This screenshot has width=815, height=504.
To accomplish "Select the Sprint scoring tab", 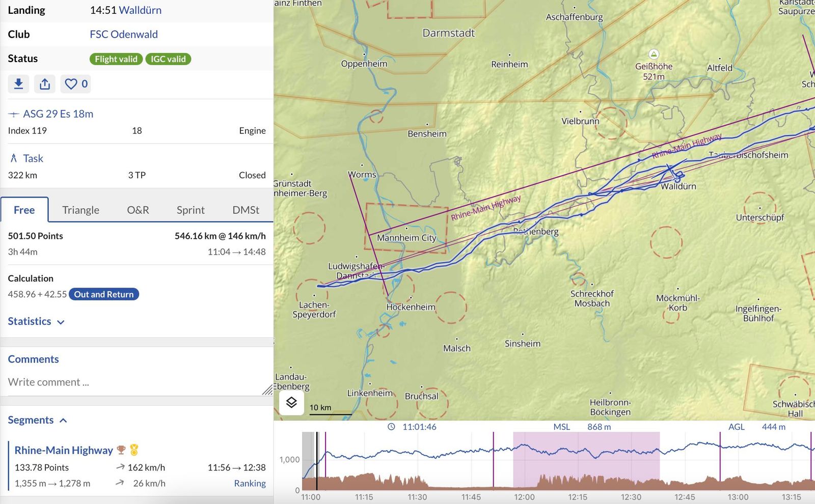I will click(191, 210).
